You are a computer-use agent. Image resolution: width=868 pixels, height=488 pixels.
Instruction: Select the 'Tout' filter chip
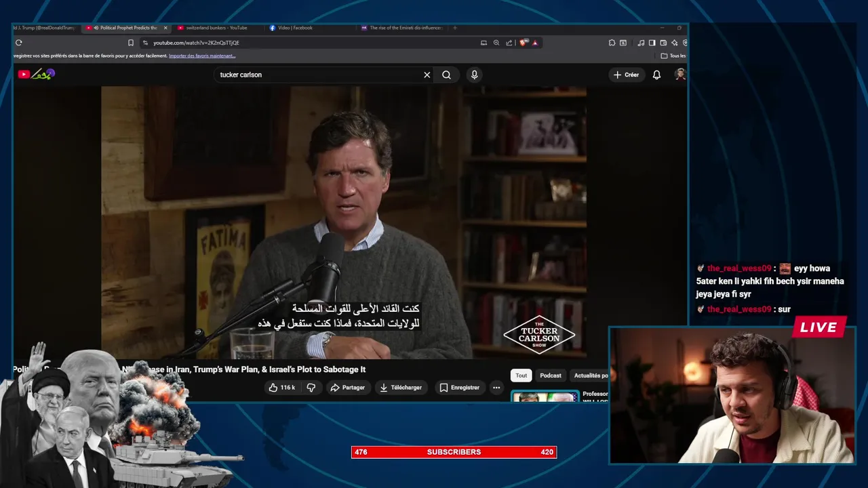pos(521,375)
